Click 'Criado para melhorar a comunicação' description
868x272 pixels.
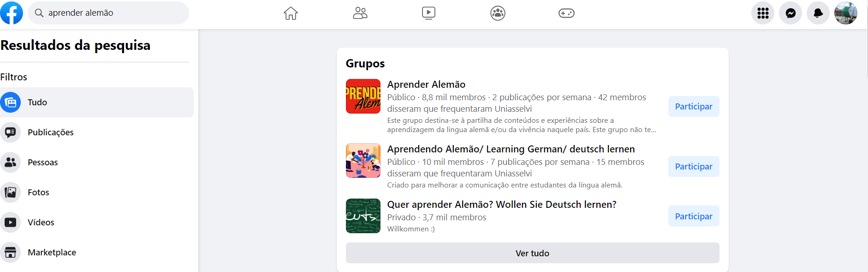tap(505, 185)
